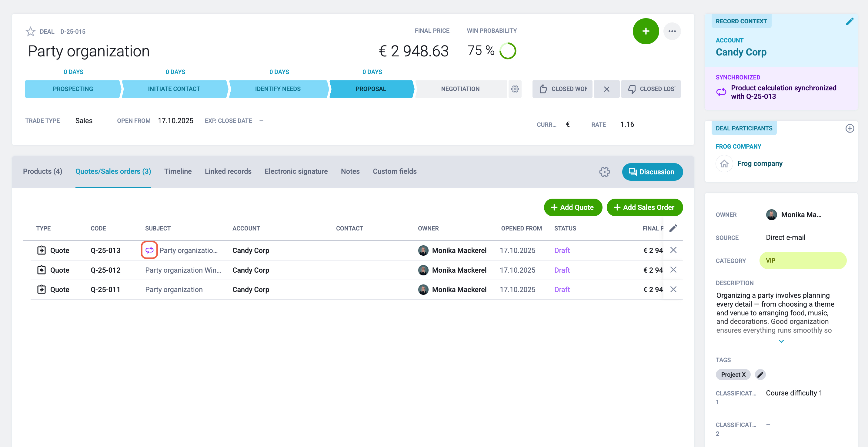The height and width of the screenshot is (447, 868).
Task: Open the Candy Corp account link
Action: click(x=741, y=52)
